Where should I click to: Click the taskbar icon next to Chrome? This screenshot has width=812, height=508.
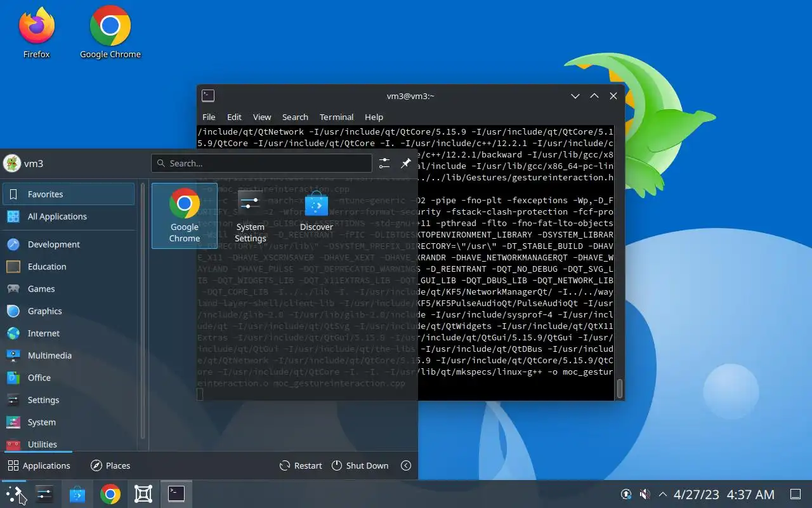coord(143,494)
